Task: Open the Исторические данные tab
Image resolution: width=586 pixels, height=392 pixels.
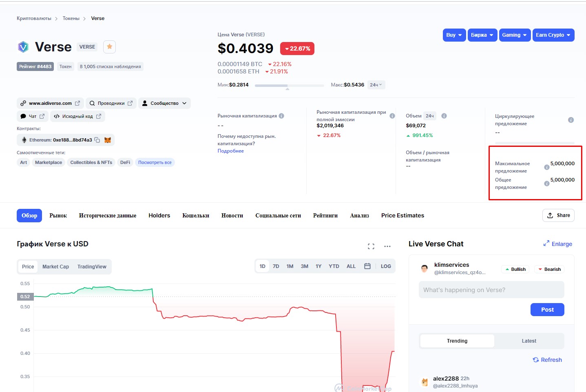Action: [108, 215]
